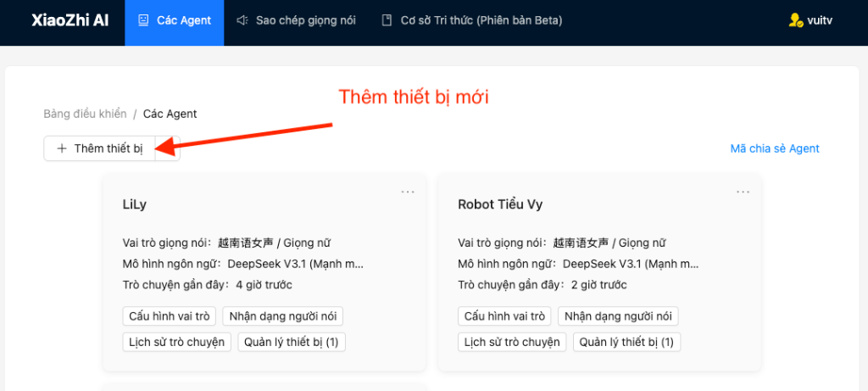The height and width of the screenshot is (391, 868).
Task: Click Nhận dạng người nói on LiLy card
Action: 283,316
